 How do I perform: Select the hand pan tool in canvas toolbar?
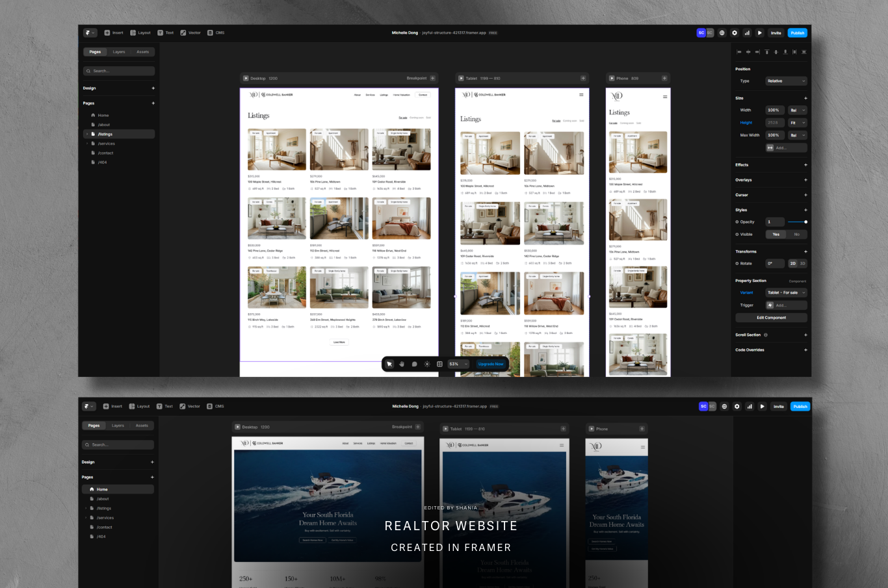click(402, 364)
